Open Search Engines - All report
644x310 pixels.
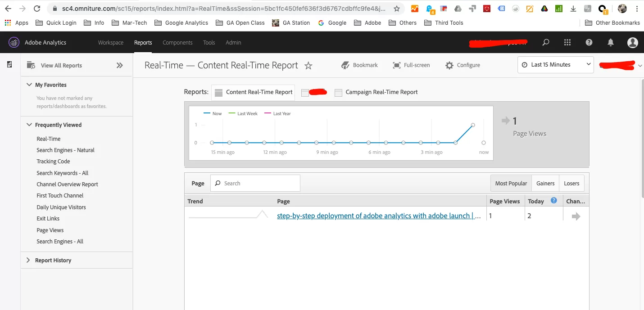60,242
